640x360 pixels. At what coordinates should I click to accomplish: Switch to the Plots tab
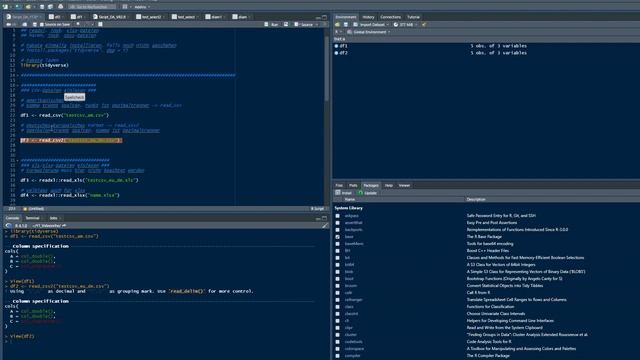coord(353,185)
